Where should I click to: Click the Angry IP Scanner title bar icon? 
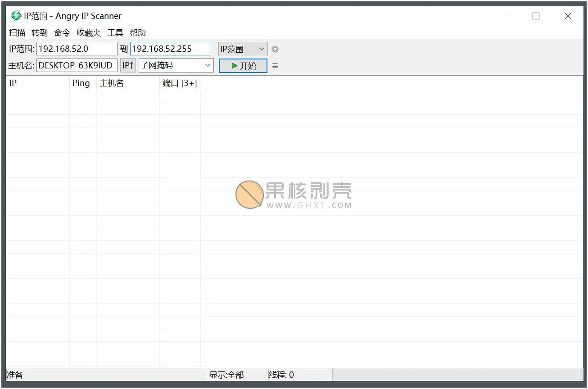coord(16,16)
